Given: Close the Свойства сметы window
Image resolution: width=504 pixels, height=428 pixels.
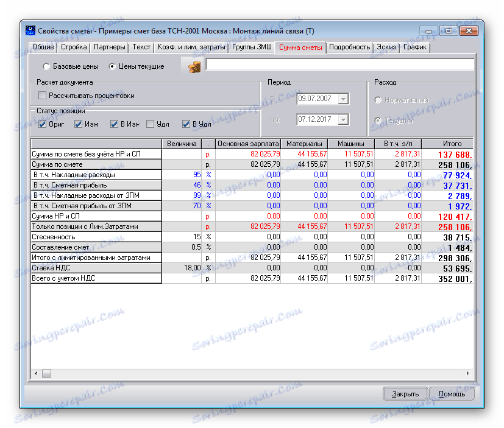Looking at the screenshot, I should pos(469,31).
